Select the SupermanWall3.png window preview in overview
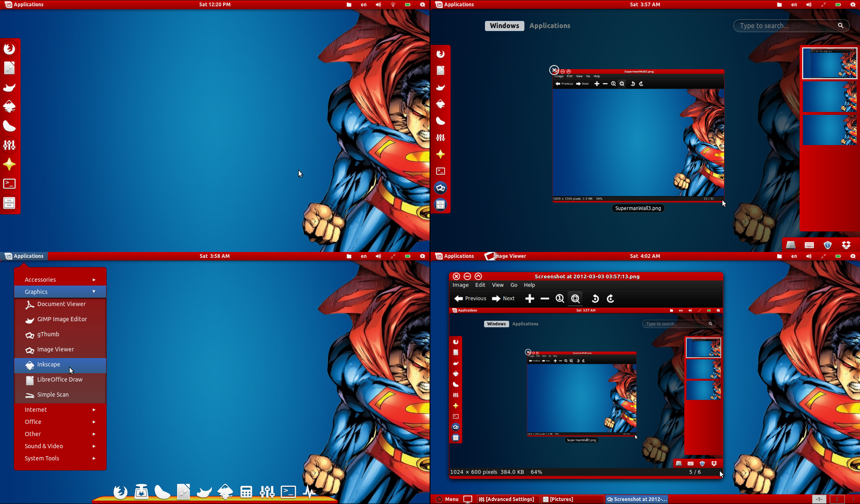Image resolution: width=860 pixels, height=504 pixels. tap(638, 135)
